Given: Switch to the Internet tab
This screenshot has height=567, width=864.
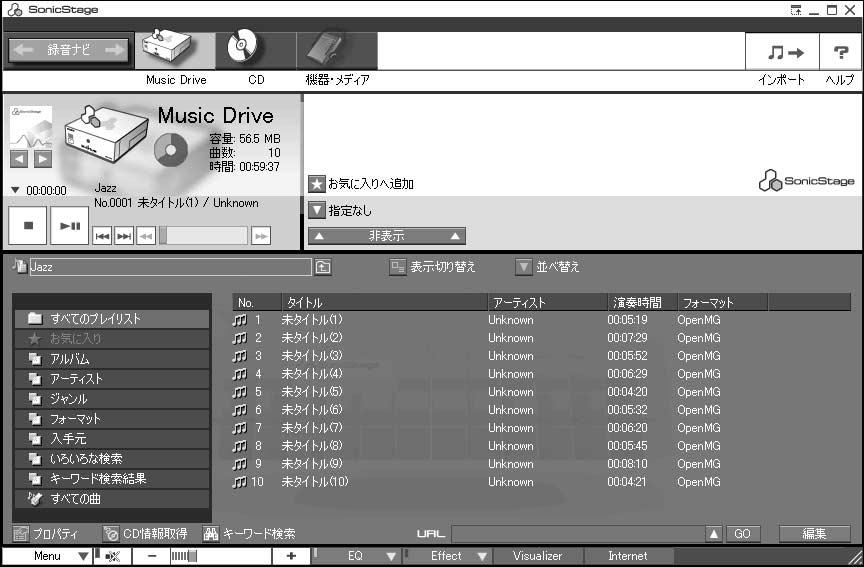Looking at the screenshot, I should 628,556.
